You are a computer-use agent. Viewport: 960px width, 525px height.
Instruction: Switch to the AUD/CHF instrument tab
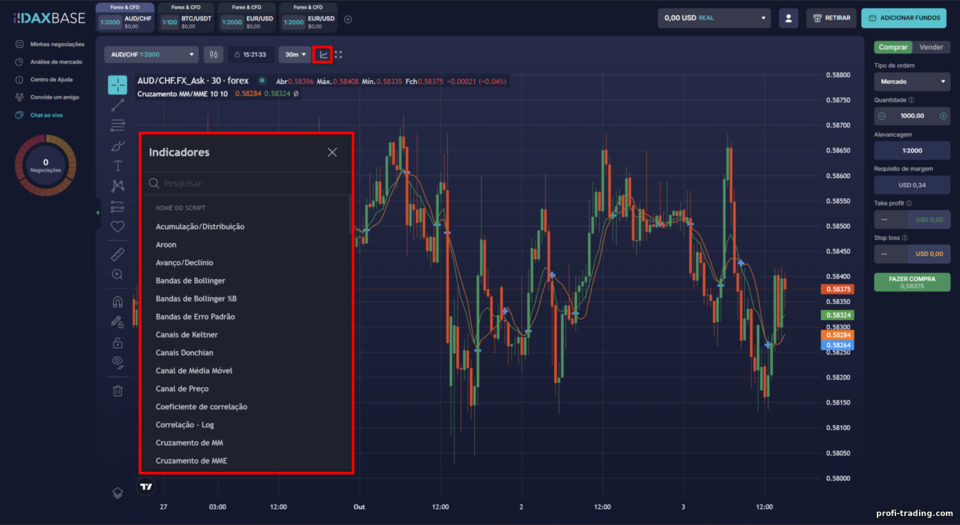[x=125, y=19]
